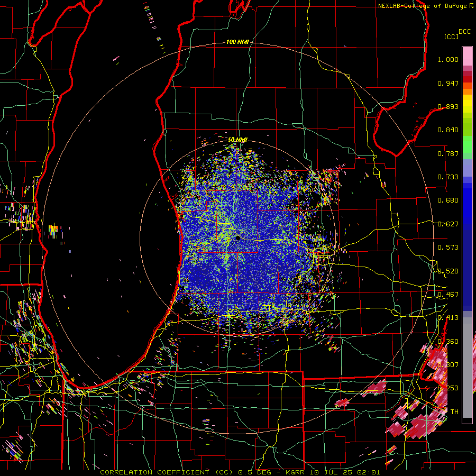The width and height of the screenshot is (476, 476).
Task: Click the 0.573 legend value
Action: tap(448, 248)
